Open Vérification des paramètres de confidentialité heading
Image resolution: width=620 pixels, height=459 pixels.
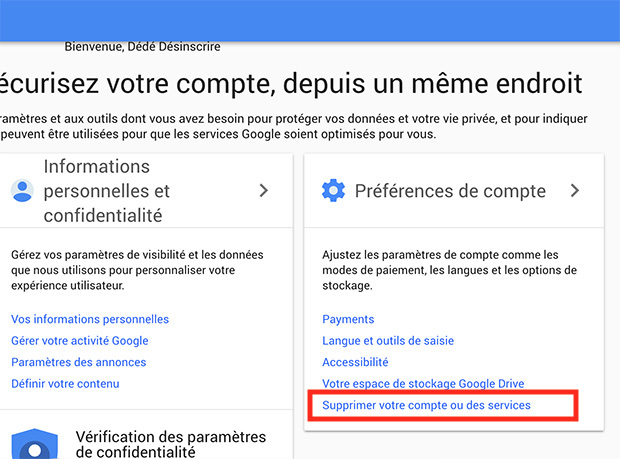point(171,444)
